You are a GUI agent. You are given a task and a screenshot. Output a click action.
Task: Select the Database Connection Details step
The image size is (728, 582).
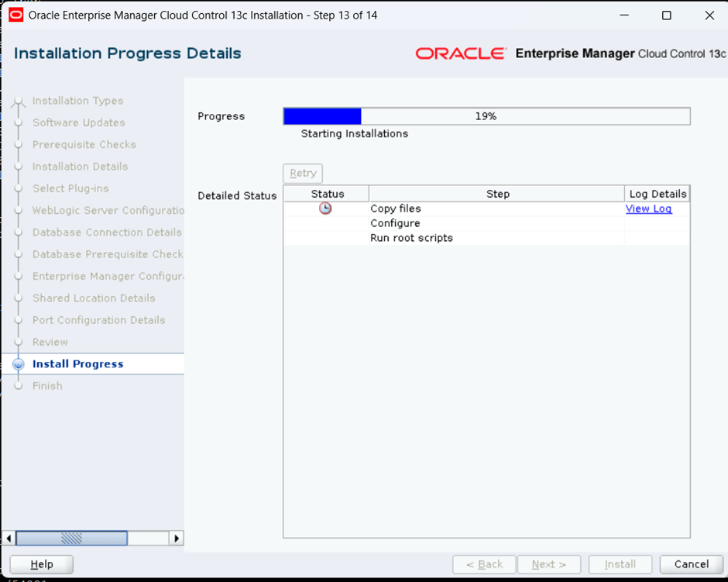(x=107, y=232)
